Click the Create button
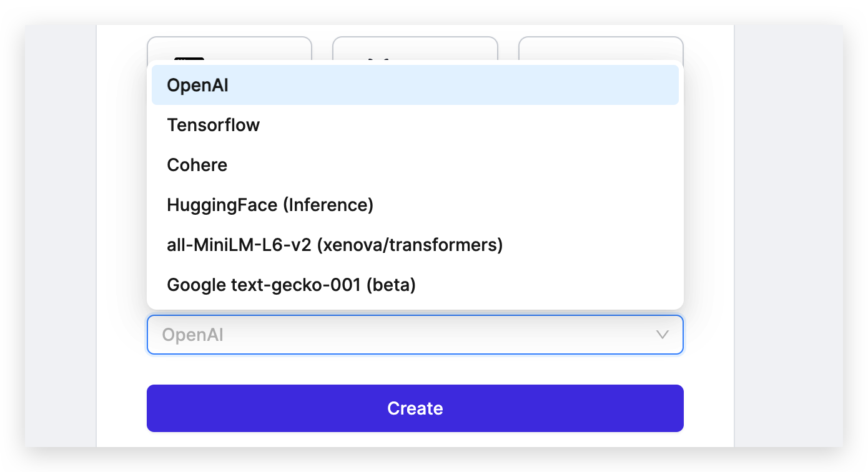 [x=415, y=408]
